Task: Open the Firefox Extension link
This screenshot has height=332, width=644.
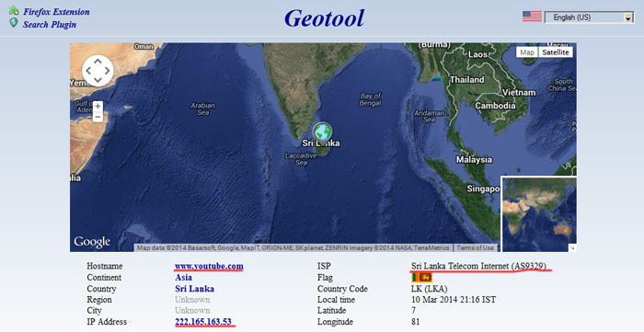Action: tap(56, 11)
